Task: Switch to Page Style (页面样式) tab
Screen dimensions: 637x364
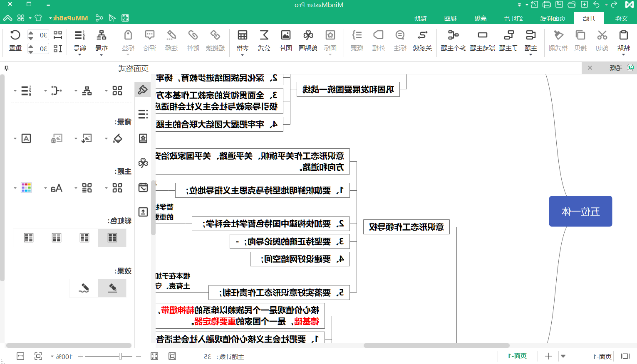Action: (x=553, y=18)
